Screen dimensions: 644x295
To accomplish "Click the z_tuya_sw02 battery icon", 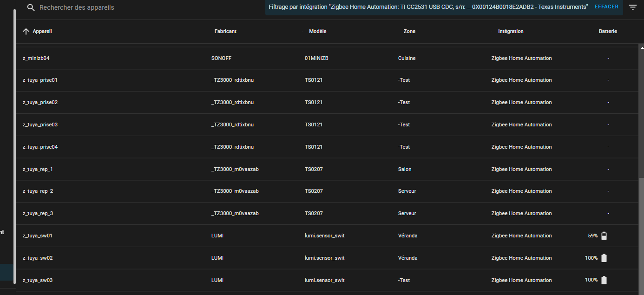I will pyautogui.click(x=604, y=258).
